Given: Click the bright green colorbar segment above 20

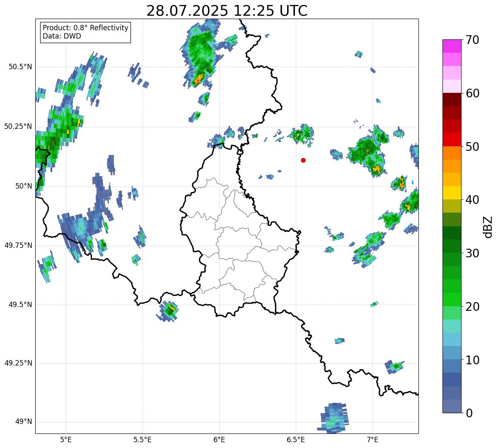Looking at the screenshot, I should pyautogui.click(x=451, y=299).
